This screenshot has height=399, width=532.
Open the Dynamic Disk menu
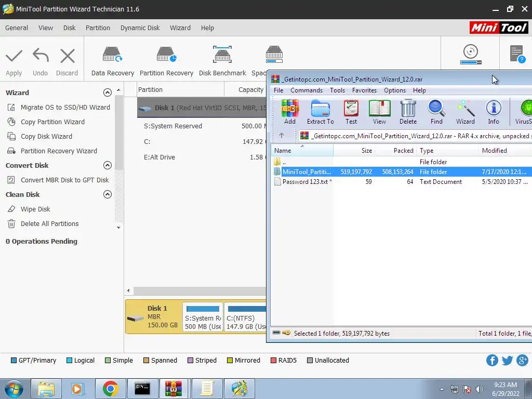(x=140, y=28)
